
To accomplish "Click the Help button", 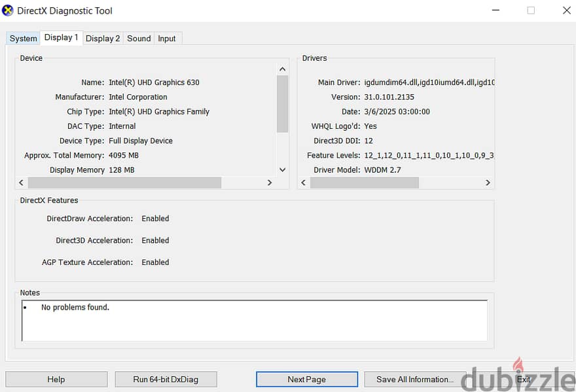I will (x=56, y=379).
